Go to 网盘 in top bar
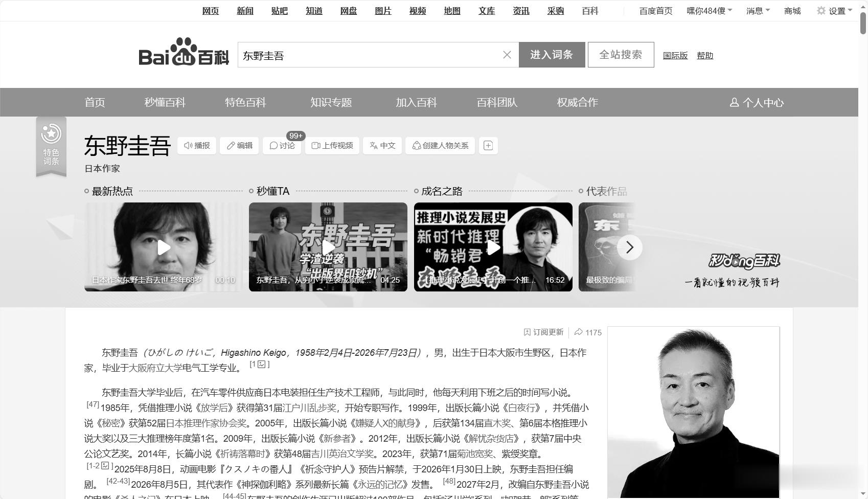This screenshot has width=868, height=499. 349,11
